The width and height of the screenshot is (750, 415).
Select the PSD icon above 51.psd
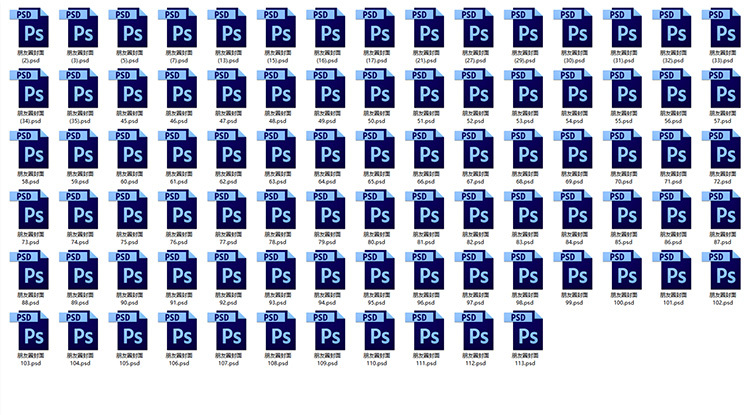coord(425,88)
